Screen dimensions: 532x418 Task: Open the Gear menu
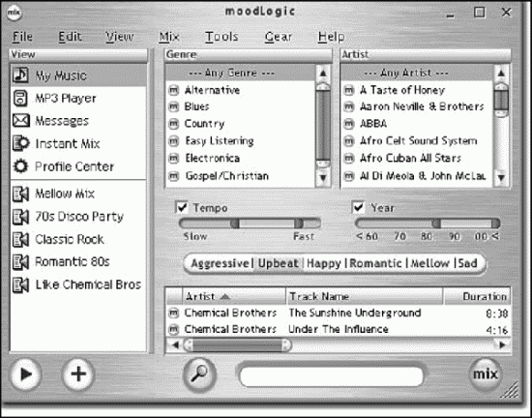[279, 37]
